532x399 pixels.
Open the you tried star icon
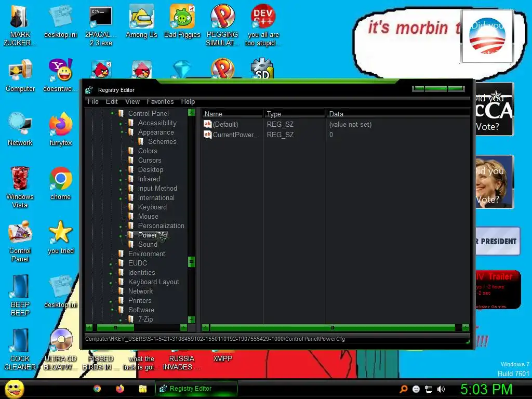tap(61, 237)
